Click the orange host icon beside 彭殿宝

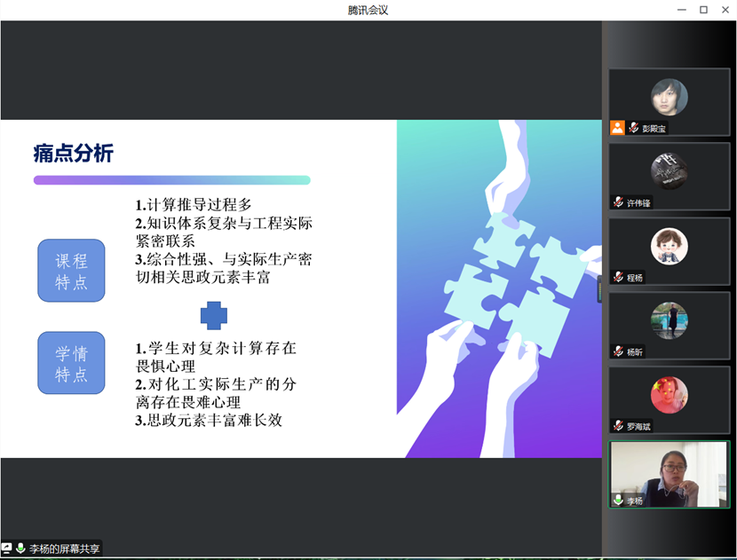[617, 128]
